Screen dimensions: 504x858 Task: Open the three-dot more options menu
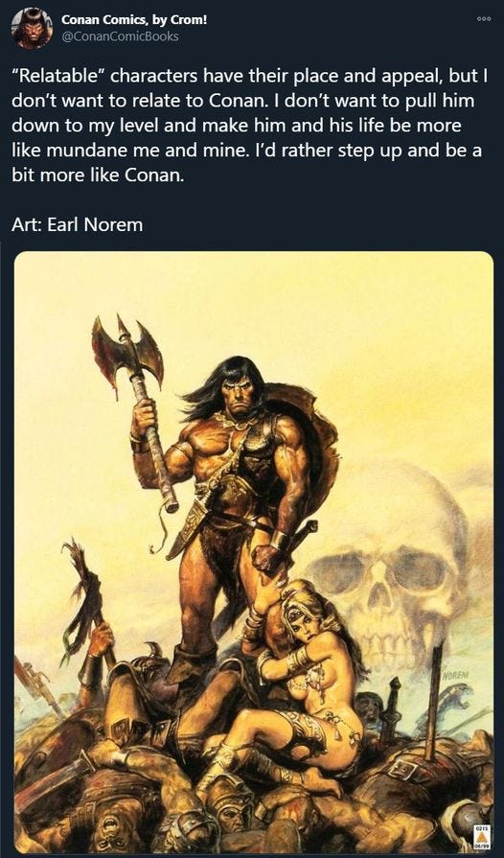pyautogui.click(x=483, y=18)
